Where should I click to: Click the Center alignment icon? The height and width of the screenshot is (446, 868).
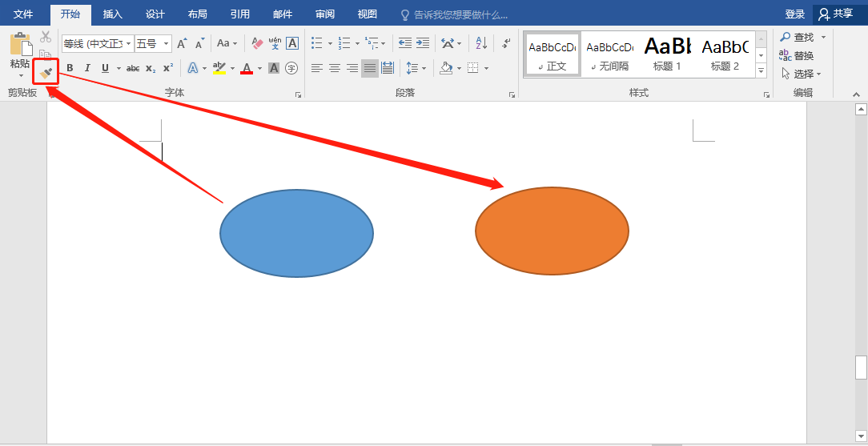[x=335, y=68]
